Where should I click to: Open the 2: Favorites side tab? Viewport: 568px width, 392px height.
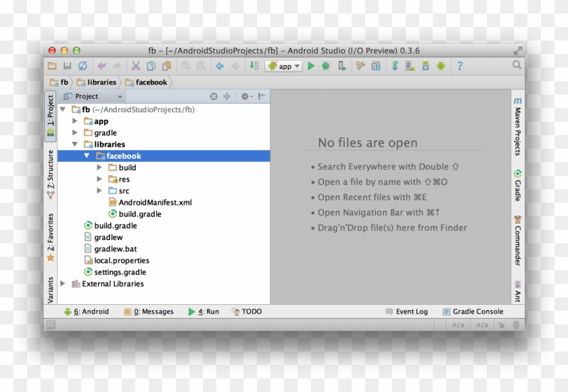click(50, 237)
